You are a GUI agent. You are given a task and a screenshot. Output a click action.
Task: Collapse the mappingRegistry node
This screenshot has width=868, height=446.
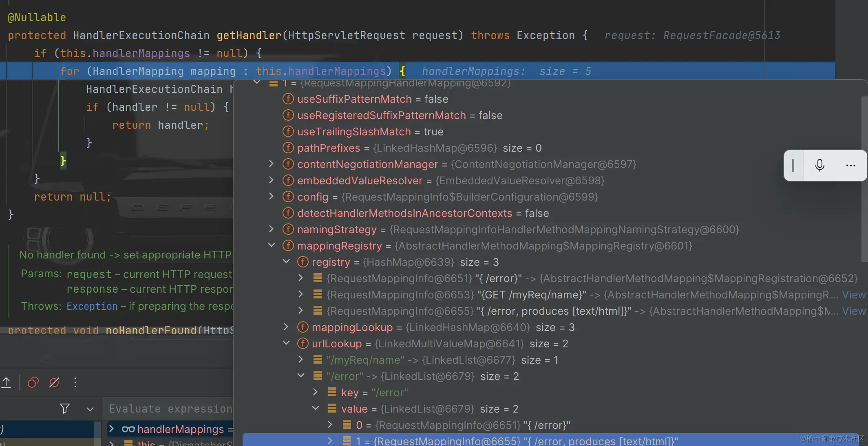coord(272,245)
